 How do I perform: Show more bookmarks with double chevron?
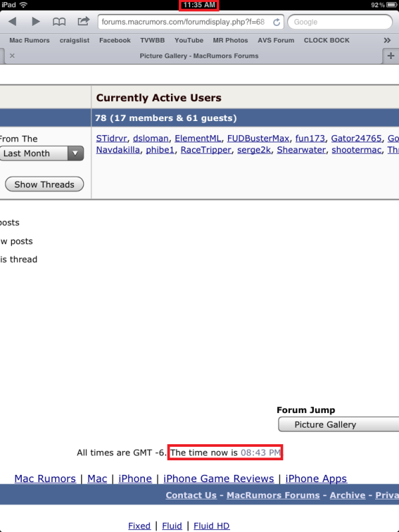(x=387, y=41)
